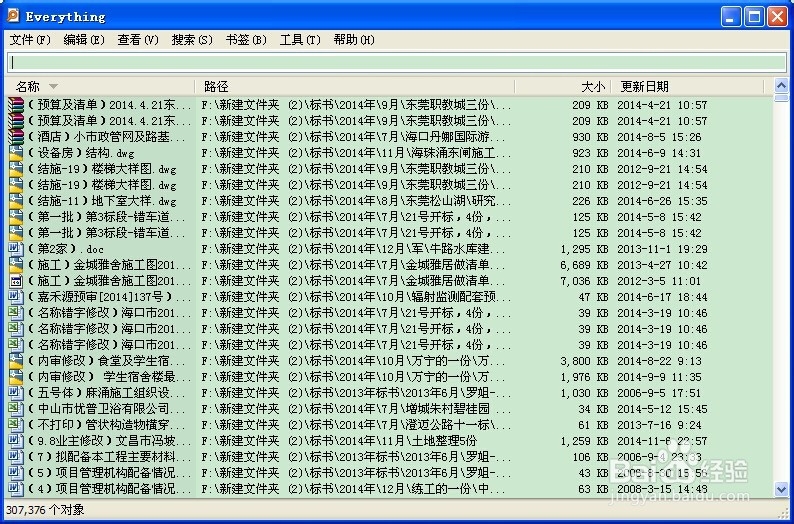Click file icon for (内审修改)食堂及学生宿
794x524 pixels.
click(16, 361)
